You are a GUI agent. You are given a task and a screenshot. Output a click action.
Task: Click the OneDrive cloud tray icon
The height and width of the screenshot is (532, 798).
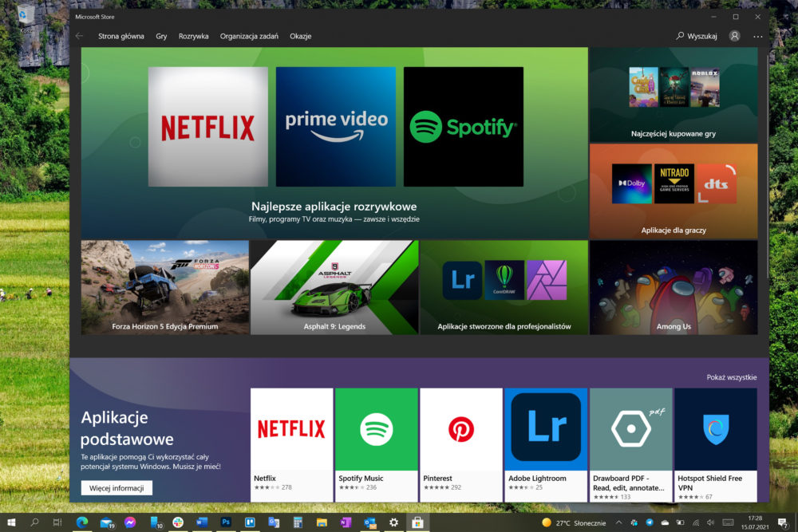pos(665,522)
